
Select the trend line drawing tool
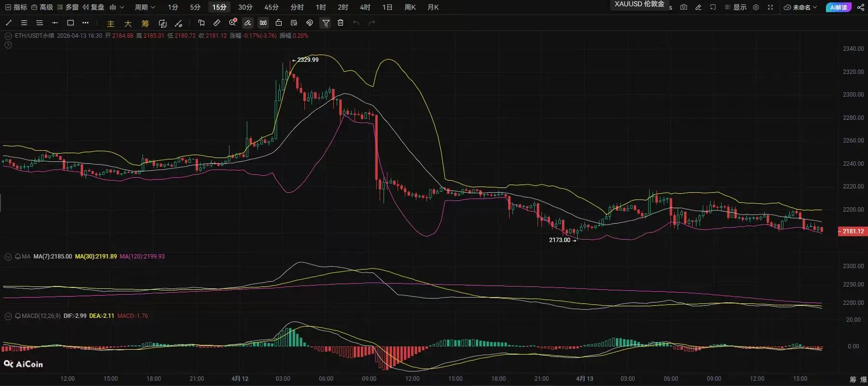[8, 23]
